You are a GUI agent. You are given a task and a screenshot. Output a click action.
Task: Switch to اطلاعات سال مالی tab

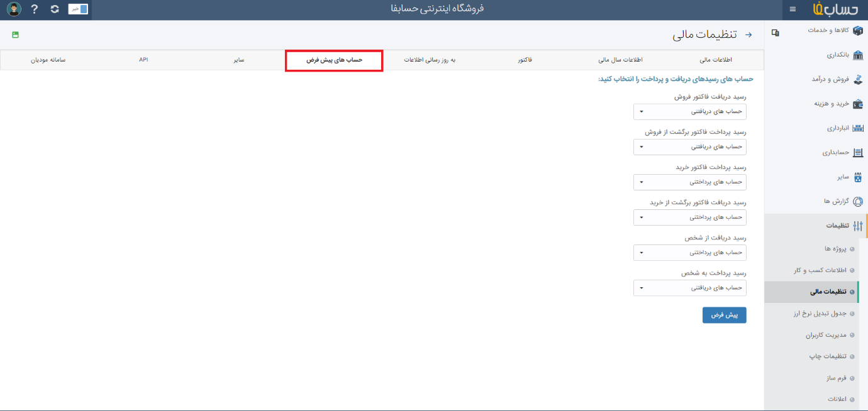[620, 60]
